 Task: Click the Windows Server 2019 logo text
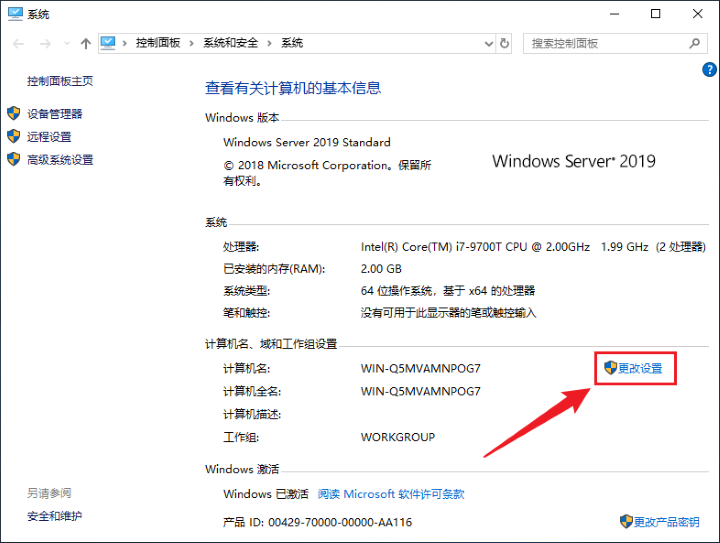[574, 161]
